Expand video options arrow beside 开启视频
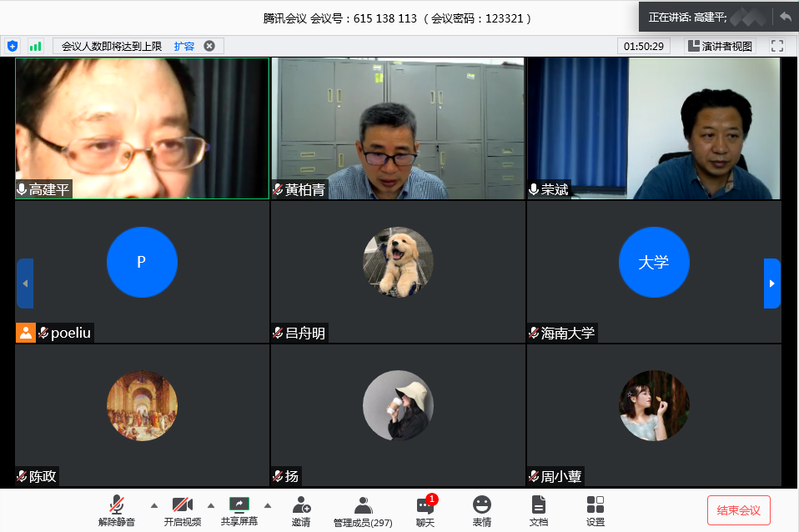Image resolution: width=799 pixels, height=532 pixels. tap(210, 505)
